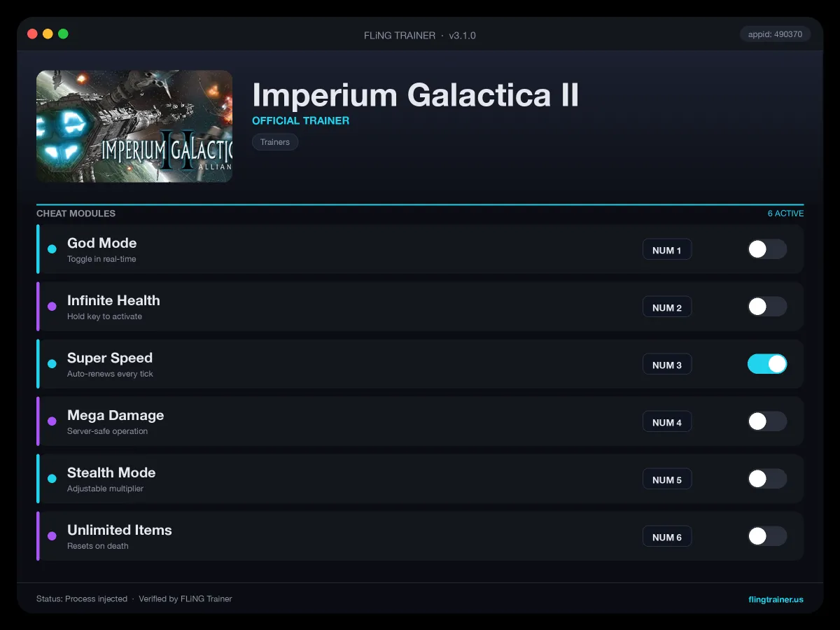Select the NUM 3 hotkey badge
This screenshot has width=840, height=630.
[667, 365]
